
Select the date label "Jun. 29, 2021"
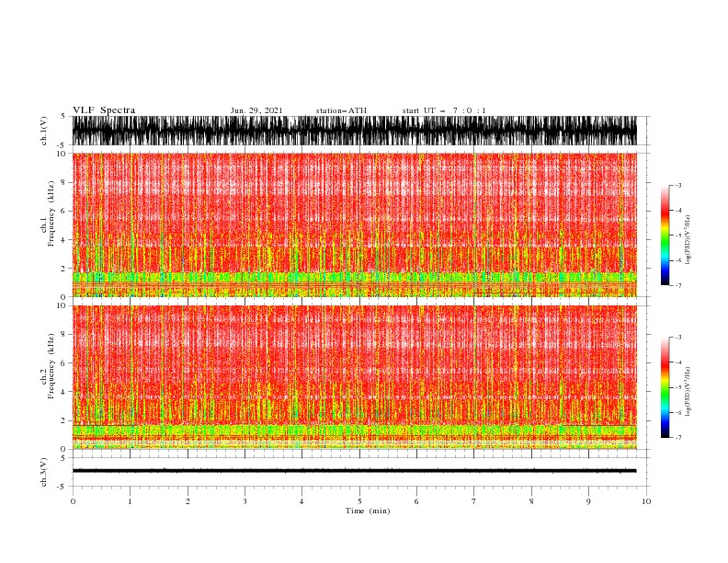click(x=256, y=110)
